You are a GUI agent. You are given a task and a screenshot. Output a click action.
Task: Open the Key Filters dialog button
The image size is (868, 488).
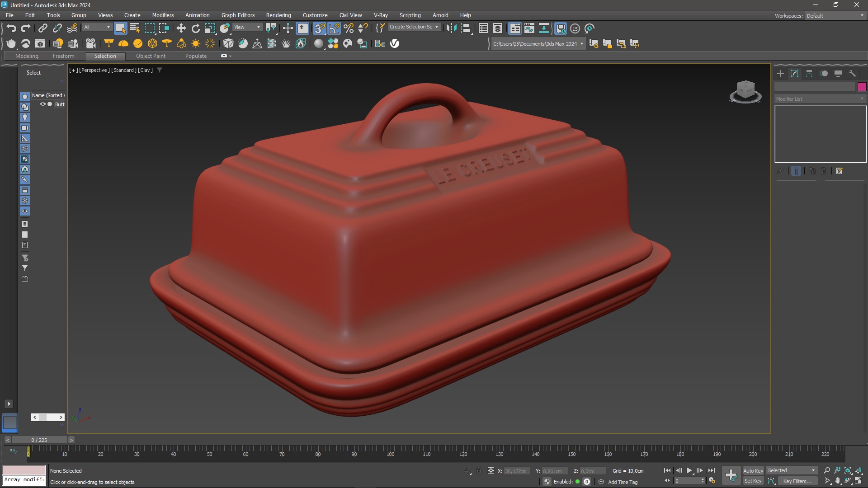tap(797, 481)
